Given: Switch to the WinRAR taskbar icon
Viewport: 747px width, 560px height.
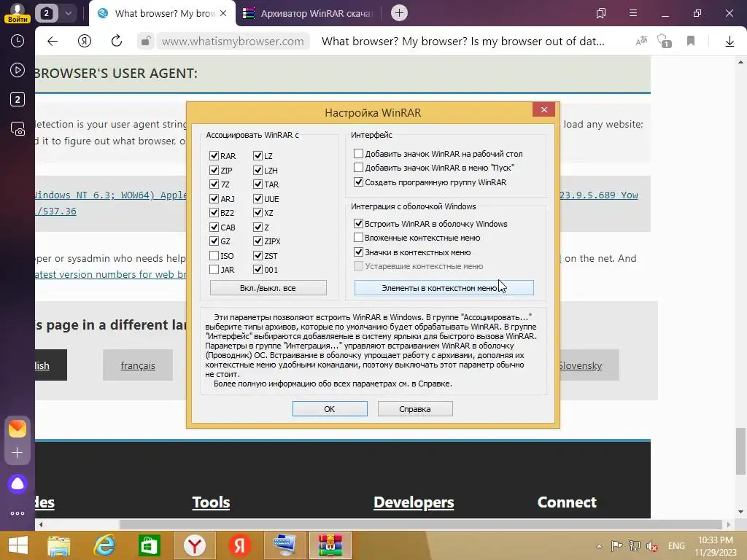Looking at the screenshot, I should coord(330,545).
